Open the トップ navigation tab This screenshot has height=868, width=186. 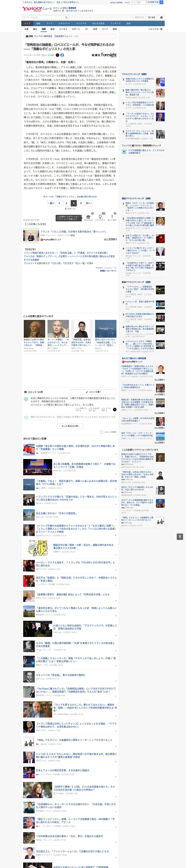(x=27, y=24)
